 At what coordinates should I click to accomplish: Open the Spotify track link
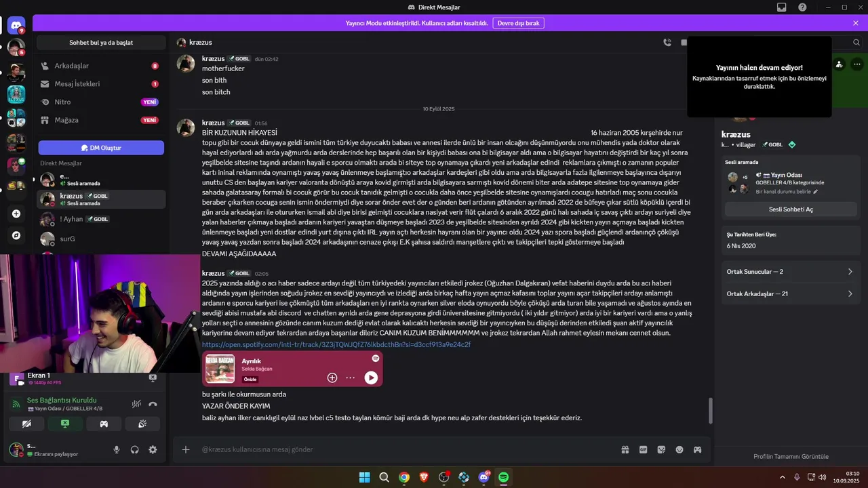[x=336, y=344]
